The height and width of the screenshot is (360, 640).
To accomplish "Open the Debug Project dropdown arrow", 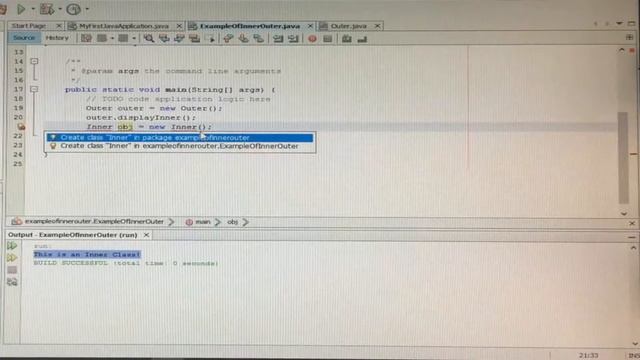I will tap(60, 9).
